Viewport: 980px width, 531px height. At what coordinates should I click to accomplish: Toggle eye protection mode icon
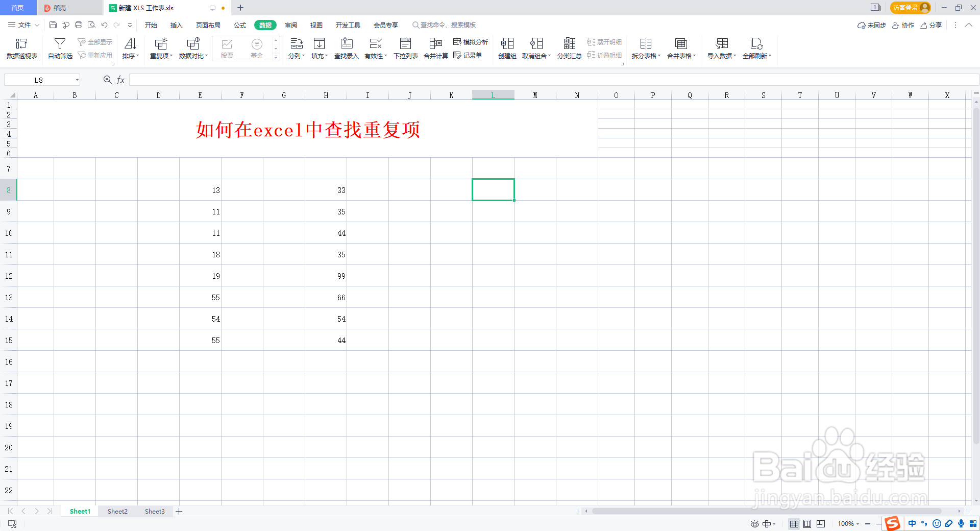[x=754, y=524]
